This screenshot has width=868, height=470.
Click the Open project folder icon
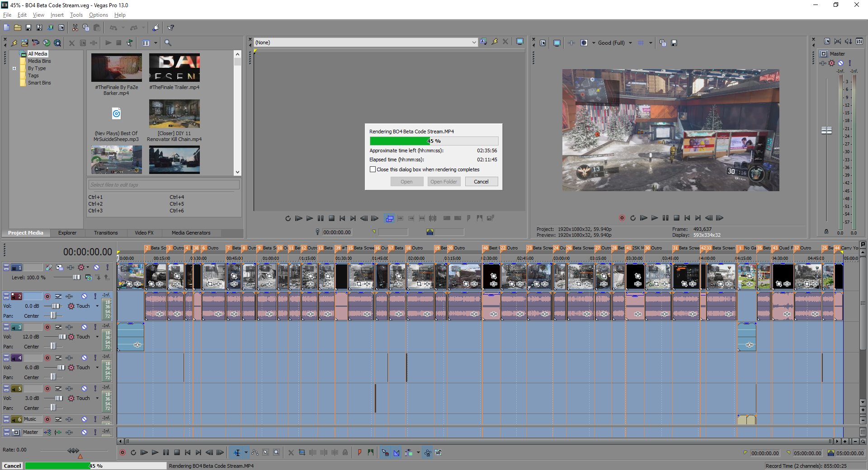coord(18,28)
